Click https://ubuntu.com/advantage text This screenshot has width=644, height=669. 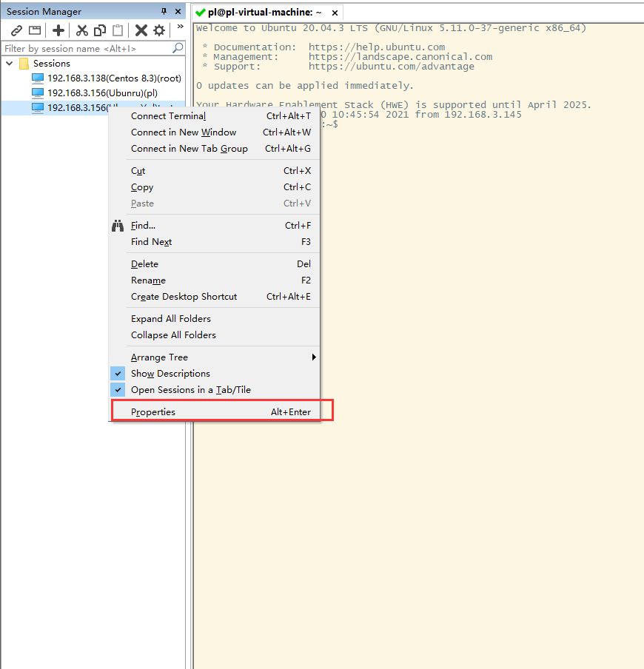pyautogui.click(x=392, y=67)
